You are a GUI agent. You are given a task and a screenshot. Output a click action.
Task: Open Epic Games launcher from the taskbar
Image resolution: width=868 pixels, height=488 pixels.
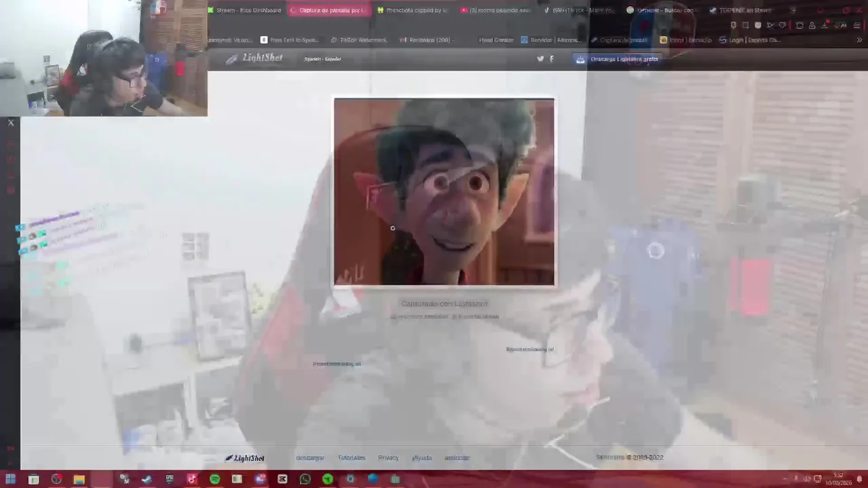pyautogui.click(x=170, y=479)
